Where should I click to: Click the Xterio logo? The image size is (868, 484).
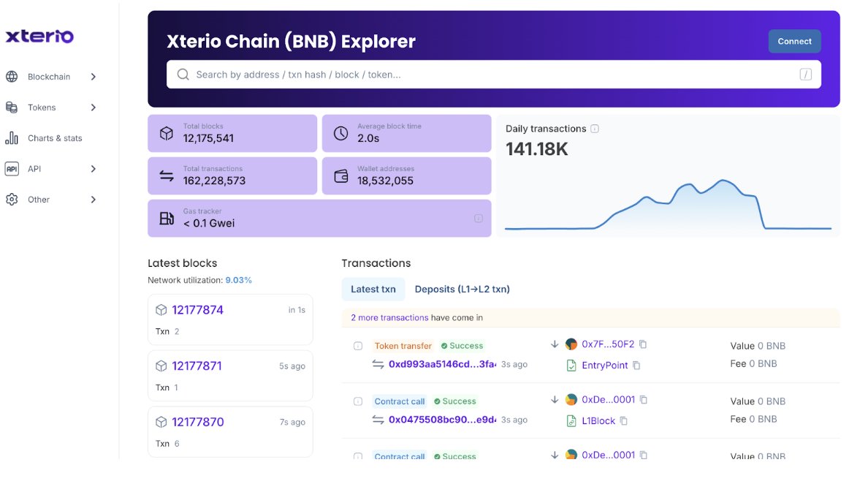[39, 36]
